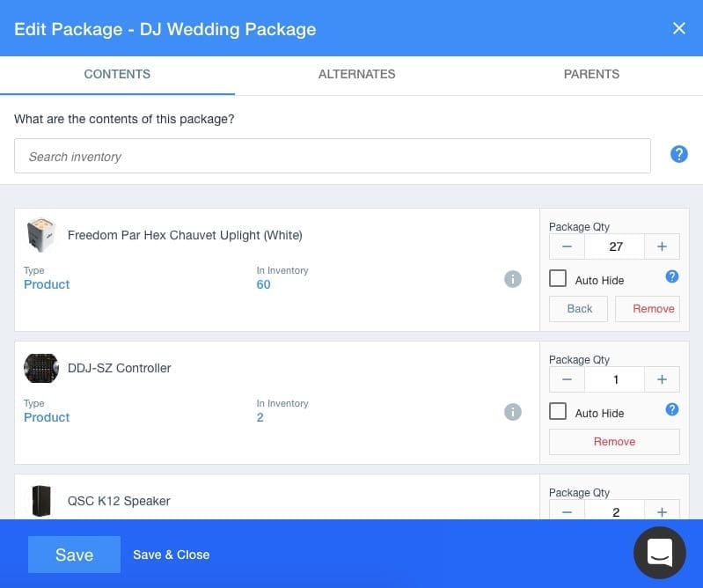Enable Auto Hide for DDJ-SZ Controller

[558, 412]
